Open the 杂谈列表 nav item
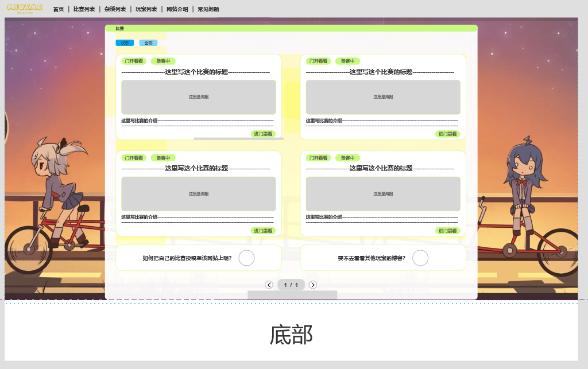The width and height of the screenshot is (588, 369). [x=115, y=9]
